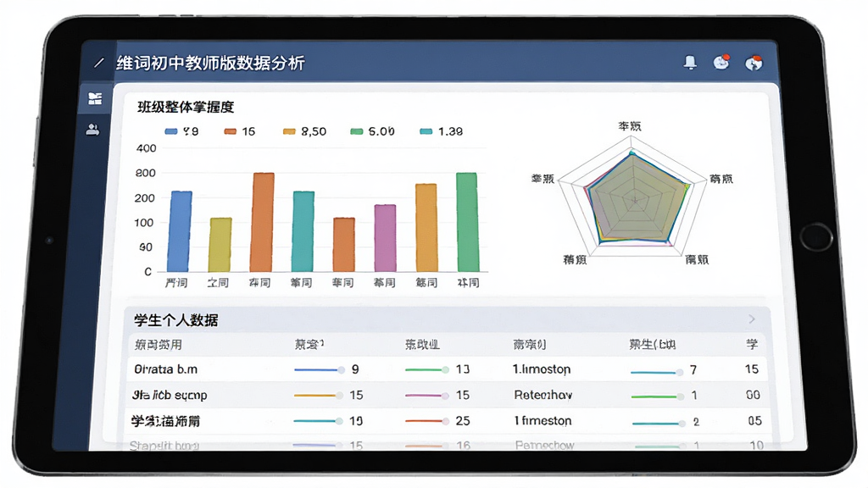Screen dimensions: 868x488
Task: Click the last-column value 00
Action: pyautogui.click(x=753, y=395)
